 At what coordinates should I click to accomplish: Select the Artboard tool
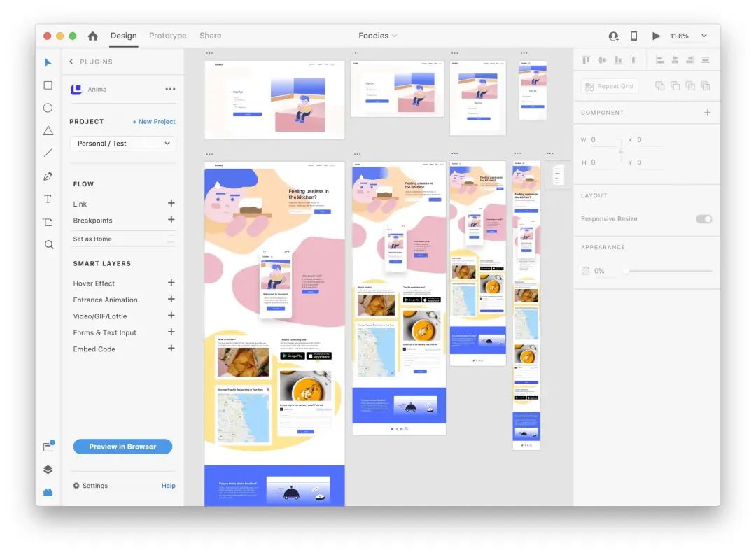(x=48, y=222)
